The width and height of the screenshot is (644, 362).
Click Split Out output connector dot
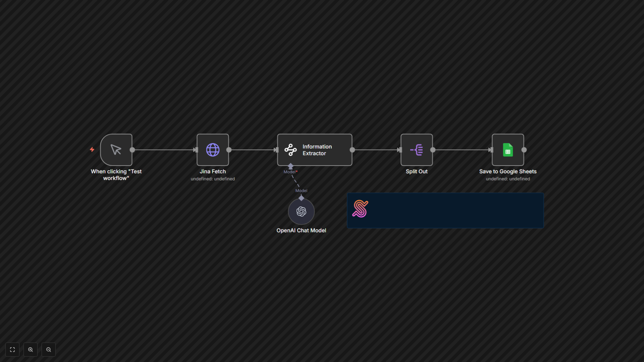tap(433, 150)
